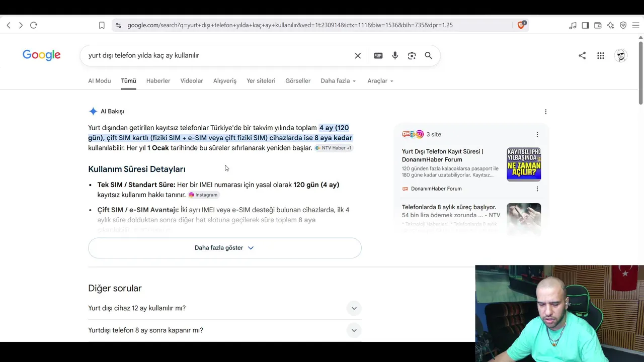Click the DonanımHaber Forum source name
The height and width of the screenshot is (362, 644).
coord(436,189)
